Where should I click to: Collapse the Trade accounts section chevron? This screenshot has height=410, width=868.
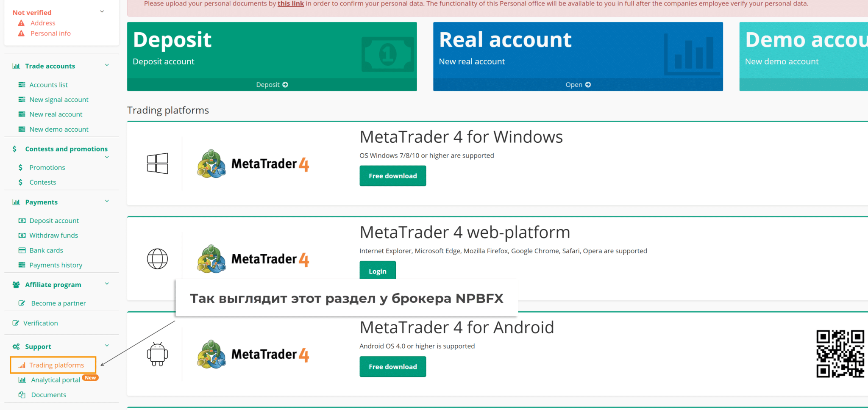tap(107, 65)
